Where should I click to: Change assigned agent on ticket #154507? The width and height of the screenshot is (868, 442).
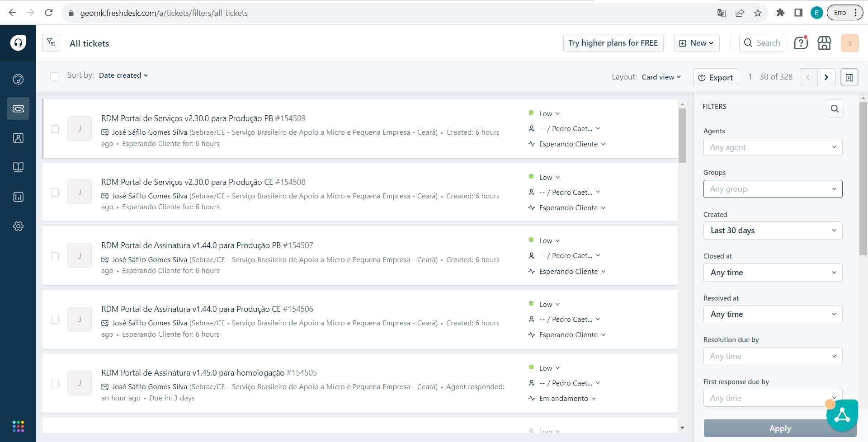[565, 256]
